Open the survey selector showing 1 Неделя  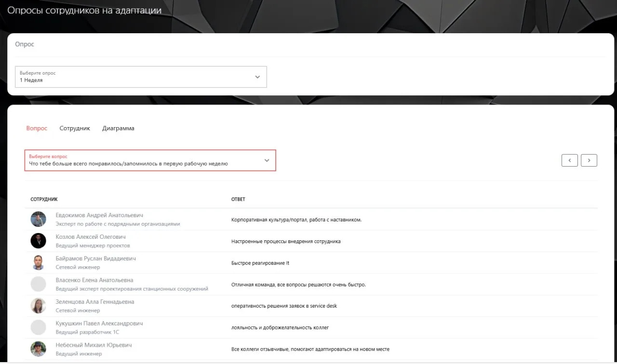click(141, 77)
